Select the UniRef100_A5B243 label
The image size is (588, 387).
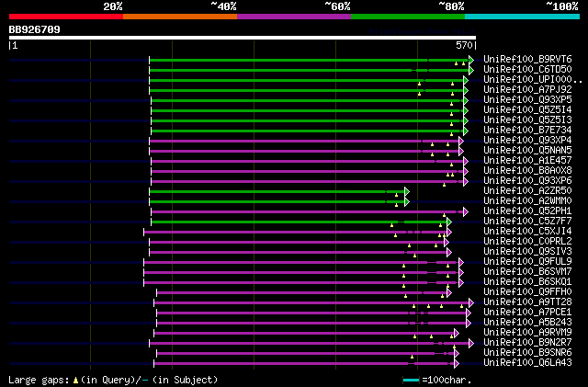pyautogui.click(x=527, y=323)
